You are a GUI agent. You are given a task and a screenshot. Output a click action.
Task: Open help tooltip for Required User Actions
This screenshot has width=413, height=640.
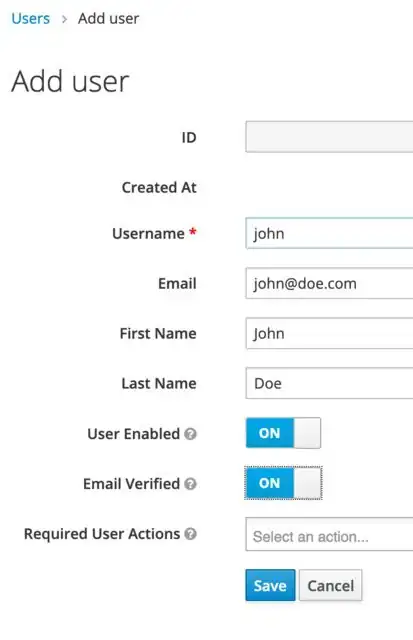click(x=190, y=534)
